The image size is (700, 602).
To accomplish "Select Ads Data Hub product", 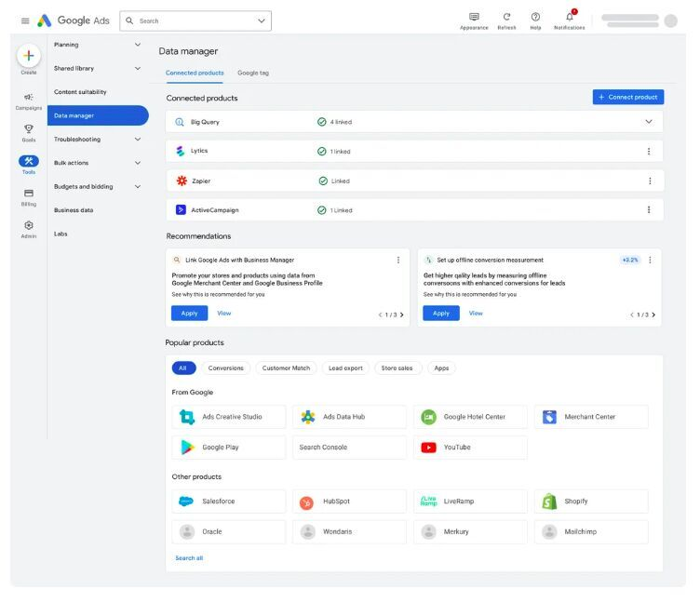I will pyautogui.click(x=350, y=417).
